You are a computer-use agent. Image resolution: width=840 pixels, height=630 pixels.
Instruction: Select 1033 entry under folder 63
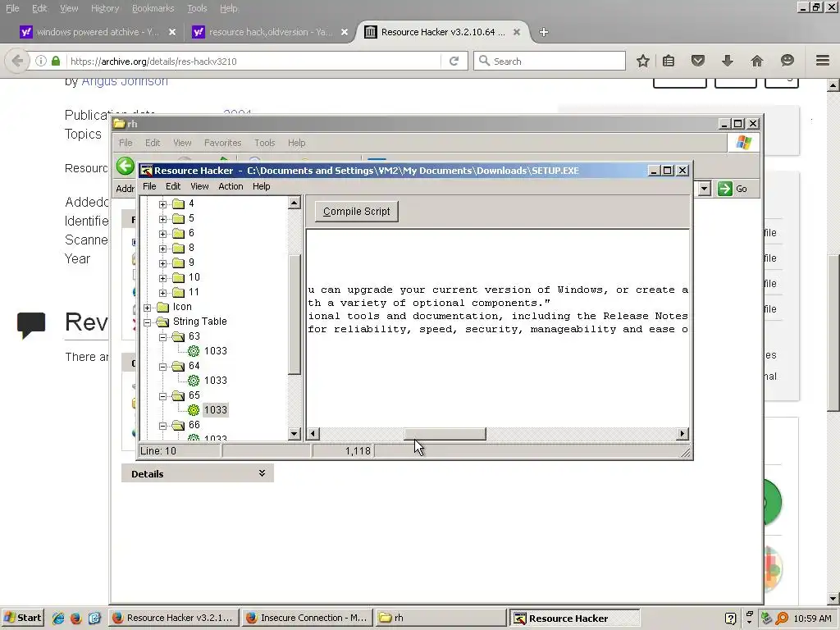216,351
